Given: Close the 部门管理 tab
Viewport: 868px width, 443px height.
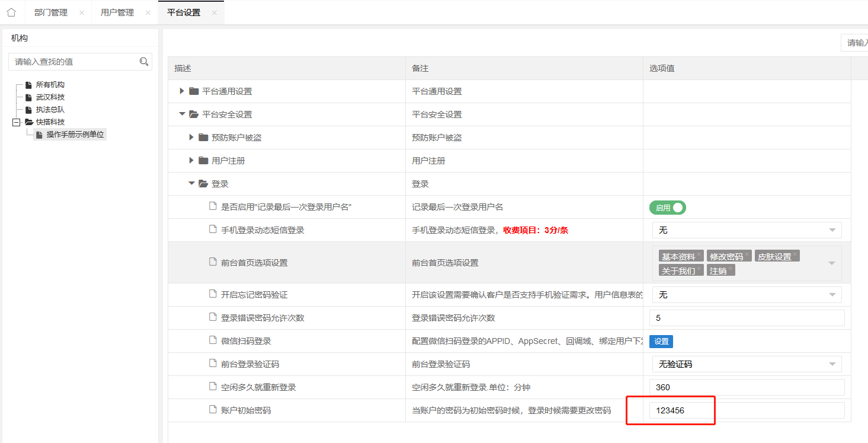Looking at the screenshot, I should tap(82, 12).
